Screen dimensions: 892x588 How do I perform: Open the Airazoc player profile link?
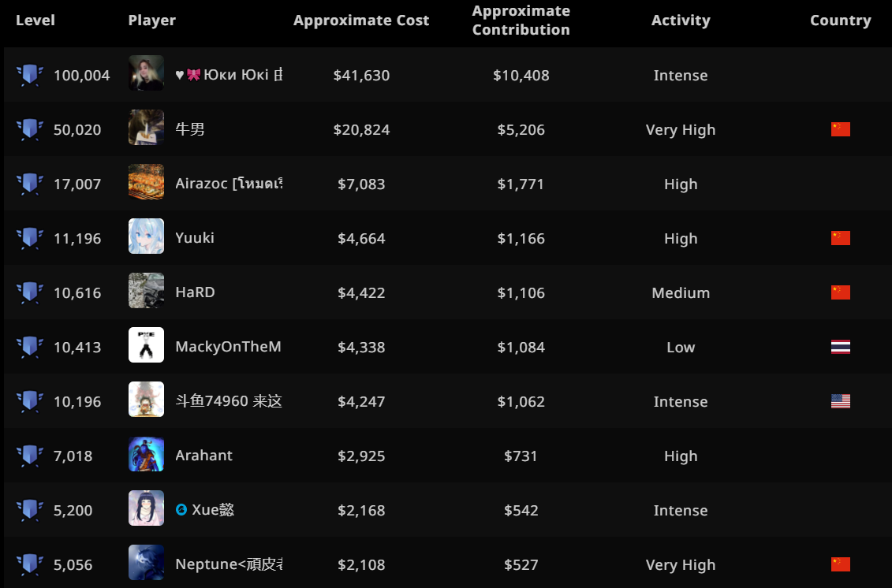click(228, 184)
